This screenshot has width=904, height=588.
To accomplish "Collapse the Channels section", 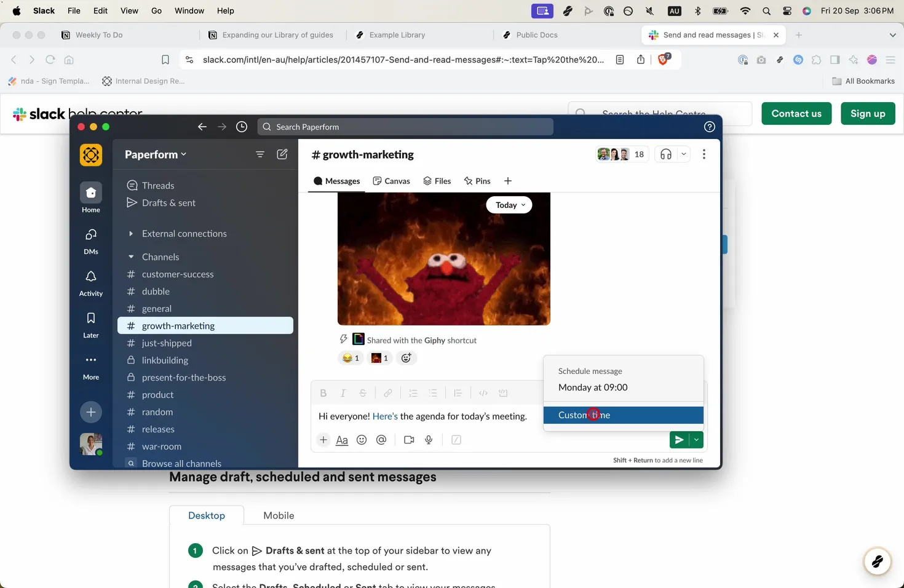I will pos(131,257).
